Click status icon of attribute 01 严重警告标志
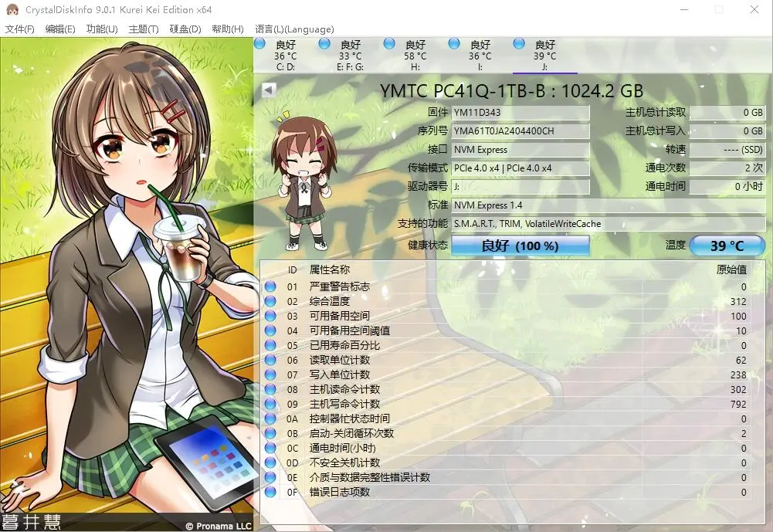The width and height of the screenshot is (773, 532). [x=270, y=286]
